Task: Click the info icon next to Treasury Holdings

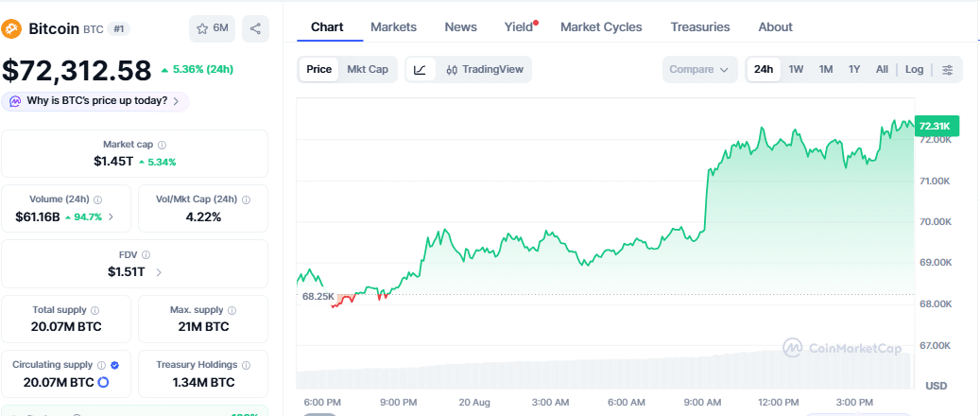Action: pos(247,365)
